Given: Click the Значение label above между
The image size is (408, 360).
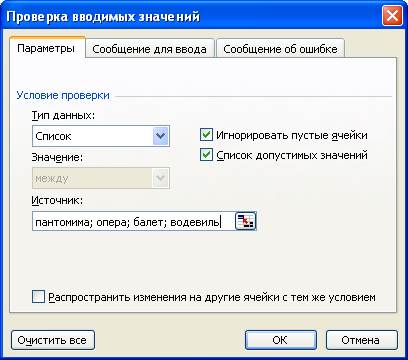Looking at the screenshot, I should pos(57,157).
